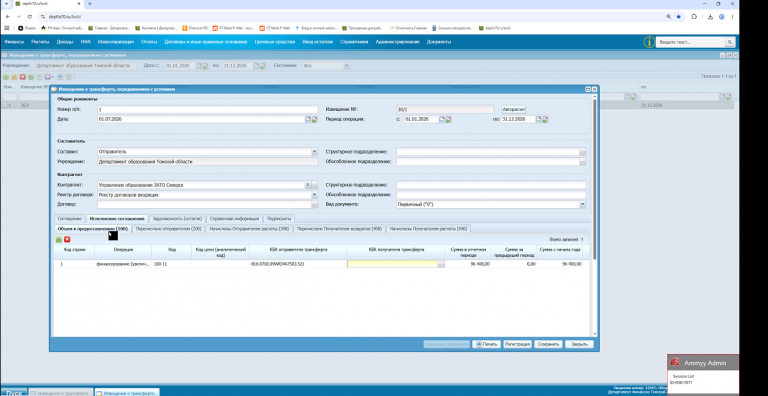Viewport: 768px width, 396px height.
Task: Sort by Сумма в отчетном периоде column header
Action: (467, 251)
